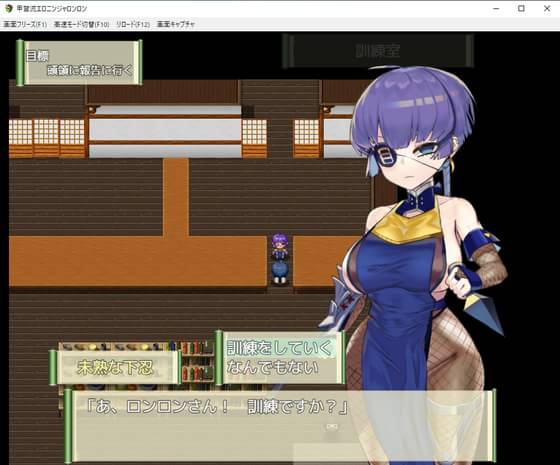
Task: Click the message continue cursor in dialogue box
Action: (332, 426)
